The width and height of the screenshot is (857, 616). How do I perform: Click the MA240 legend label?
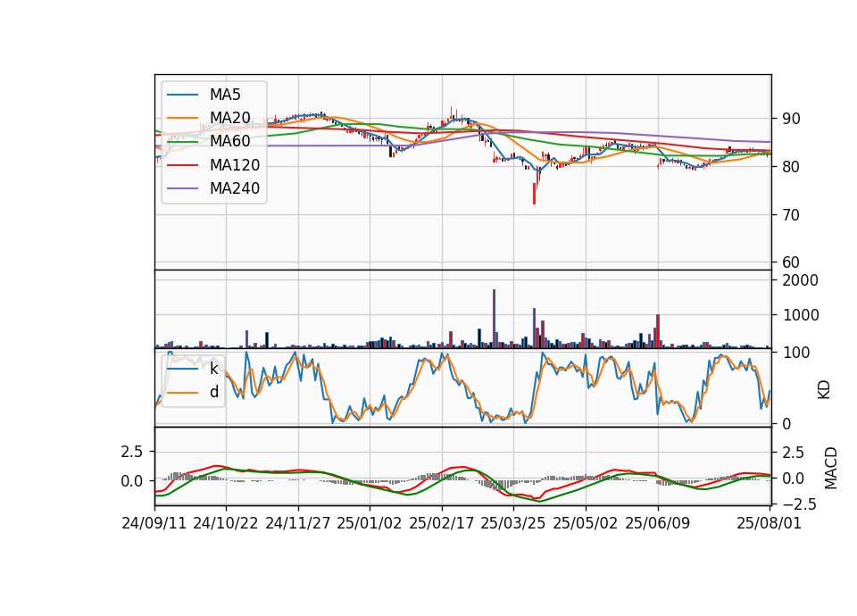tap(235, 188)
